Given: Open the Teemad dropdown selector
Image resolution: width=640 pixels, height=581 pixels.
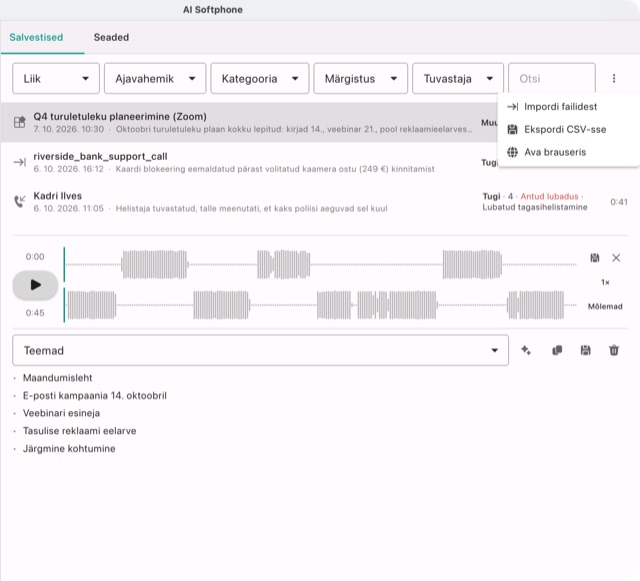Looking at the screenshot, I should 260,350.
